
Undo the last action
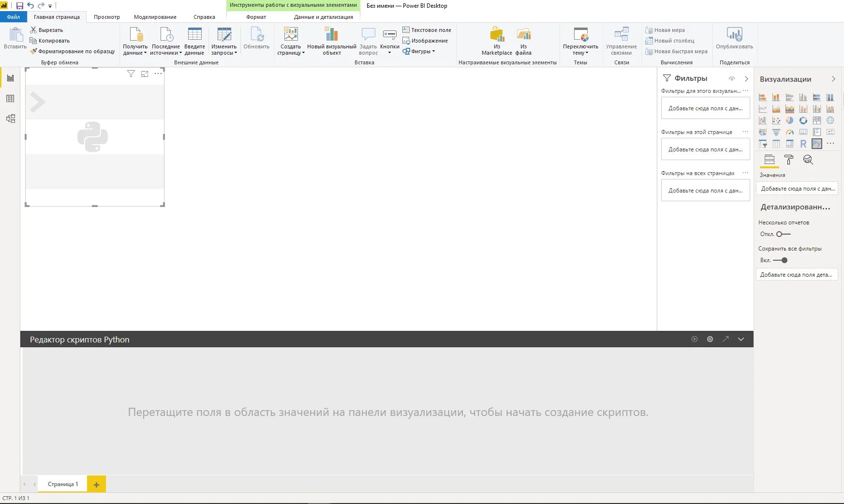point(30,6)
